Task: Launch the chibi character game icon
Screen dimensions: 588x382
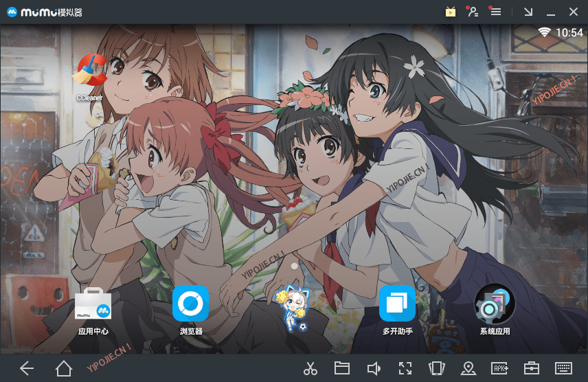Action: [291, 306]
